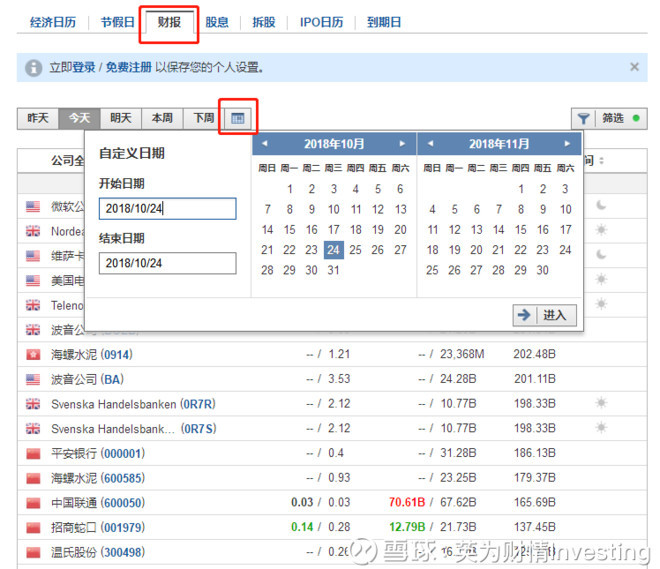The height and width of the screenshot is (569, 660).
Task: Switch to 本周 time range
Action: coord(162,118)
